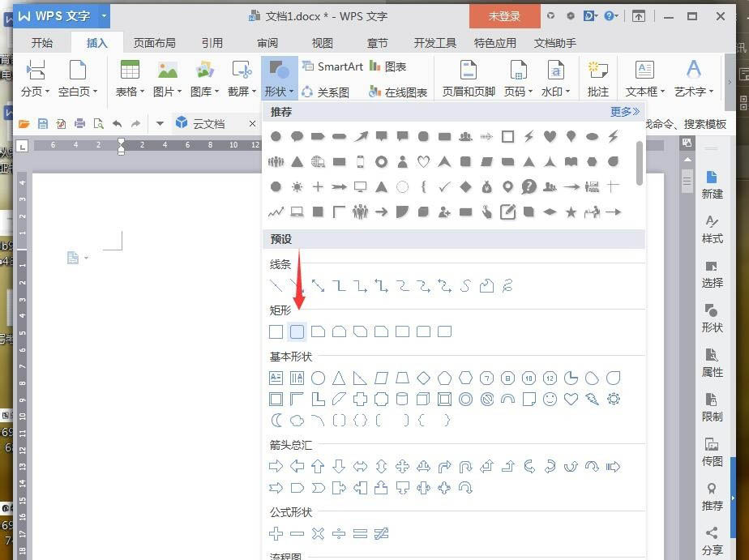The height and width of the screenshot is (560, 749).
Task: Insert a comment with 批注
Action: click(x=597, y=79)
